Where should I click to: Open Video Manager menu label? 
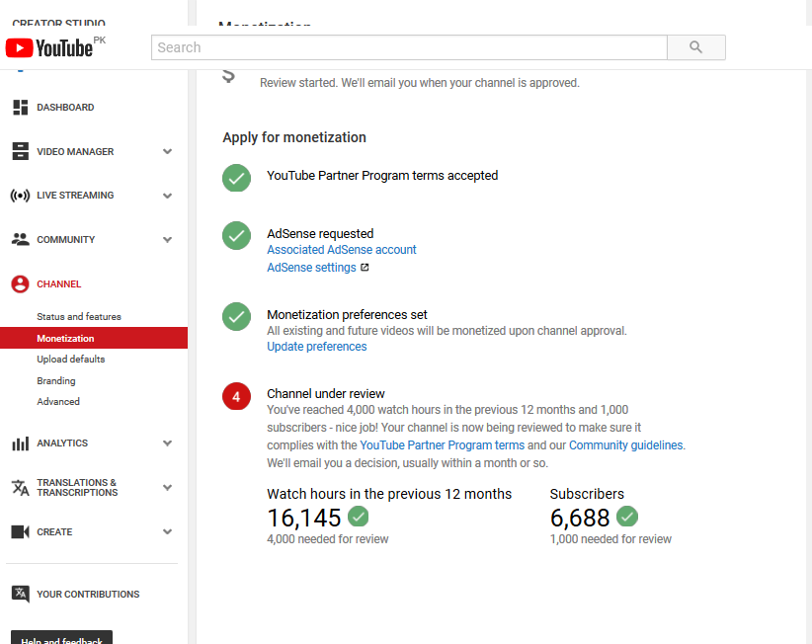[x=75, y=152]
